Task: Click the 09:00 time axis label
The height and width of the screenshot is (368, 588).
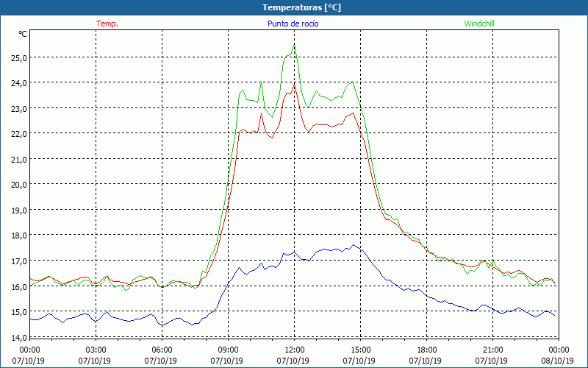Action: click(228, 350)
